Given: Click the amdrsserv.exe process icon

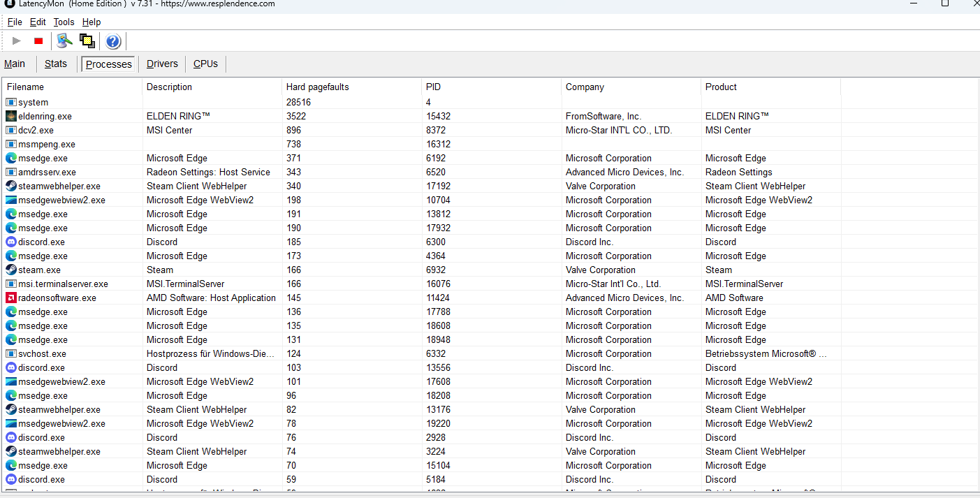Looking at the screenshot, I should point(11,172).
